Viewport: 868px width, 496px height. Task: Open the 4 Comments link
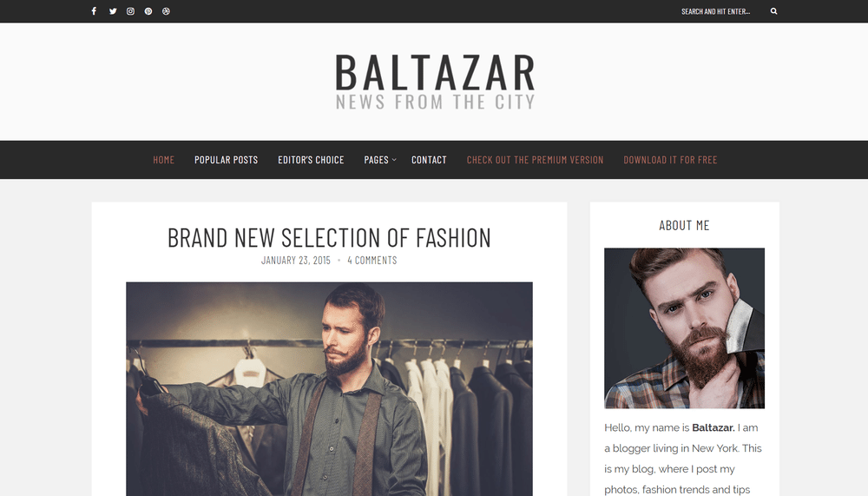coord(372,260)
